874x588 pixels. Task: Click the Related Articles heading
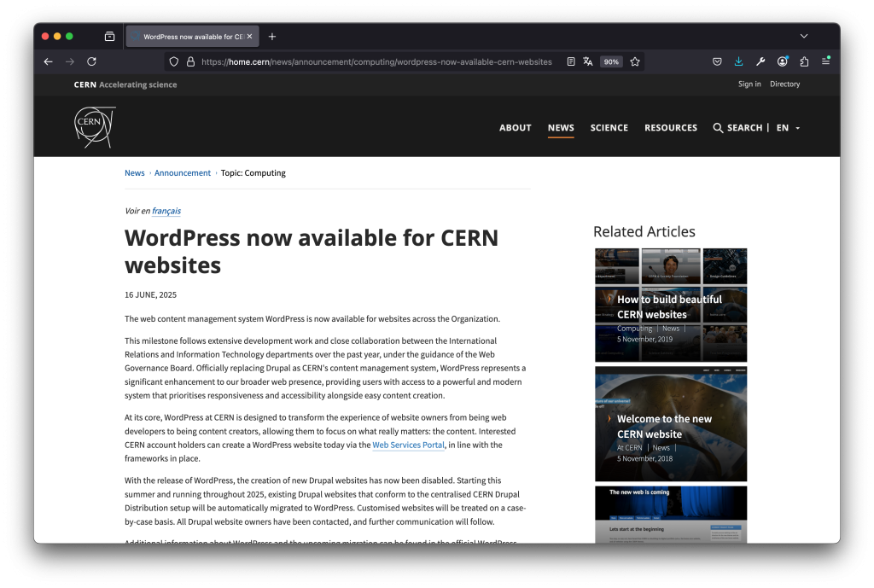pyautogui.click(x=644, y=231)
